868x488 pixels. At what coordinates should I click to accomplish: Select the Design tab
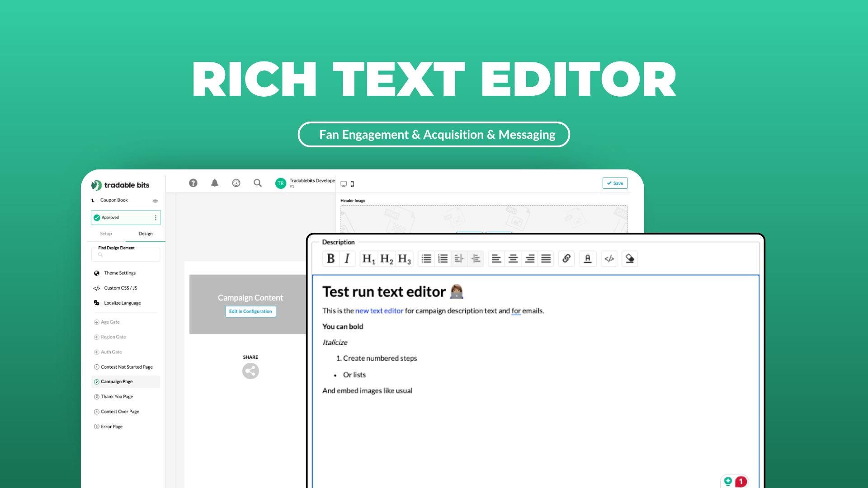(x=145, y=234)
